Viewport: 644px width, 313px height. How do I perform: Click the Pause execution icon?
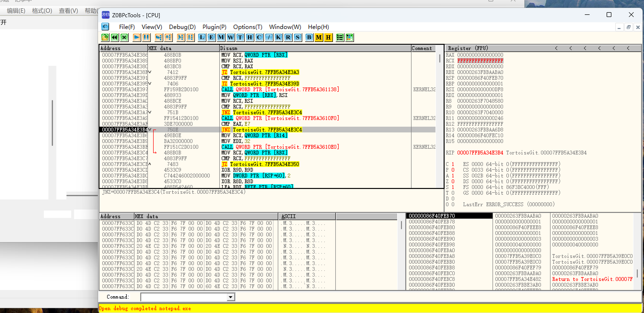click(146, 37)
